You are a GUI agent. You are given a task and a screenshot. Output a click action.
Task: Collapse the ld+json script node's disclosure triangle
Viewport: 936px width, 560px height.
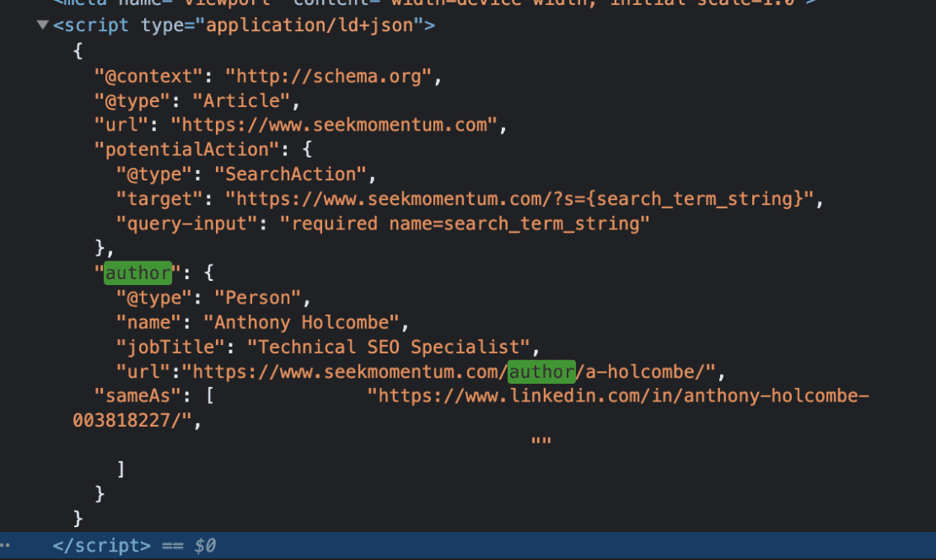coord(41,24)
